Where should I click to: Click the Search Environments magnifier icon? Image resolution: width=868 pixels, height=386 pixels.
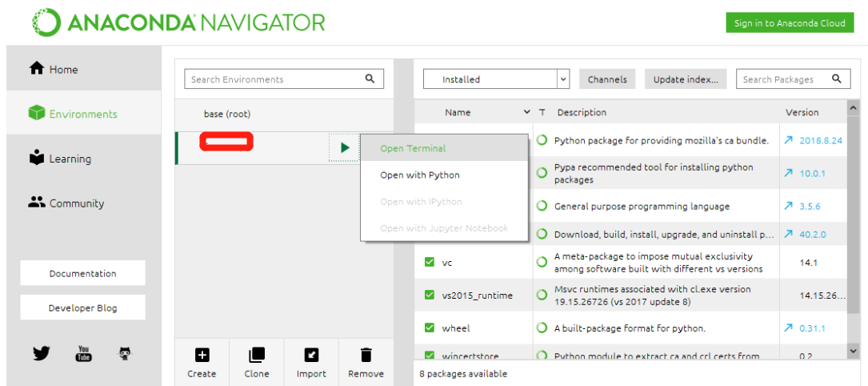370,78
